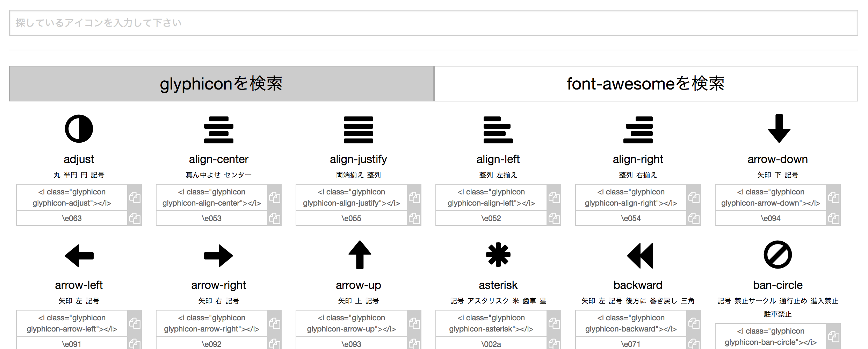
Task: Click the arrow-left icon
Action: point(79,256)
